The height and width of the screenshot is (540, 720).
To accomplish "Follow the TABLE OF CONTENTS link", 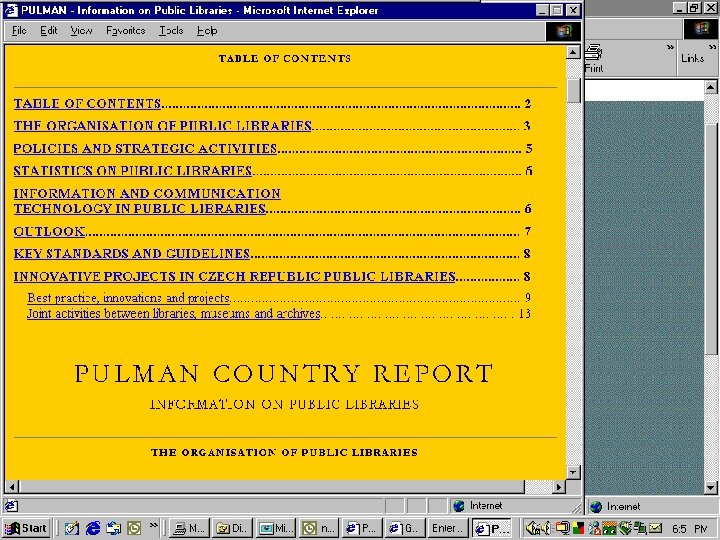I will [x=87, y=103].
